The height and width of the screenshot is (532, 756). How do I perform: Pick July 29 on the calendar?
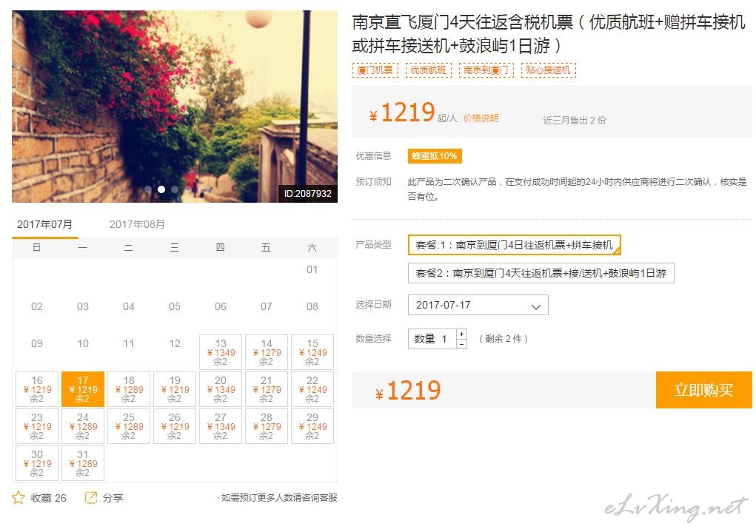(312, 426)
